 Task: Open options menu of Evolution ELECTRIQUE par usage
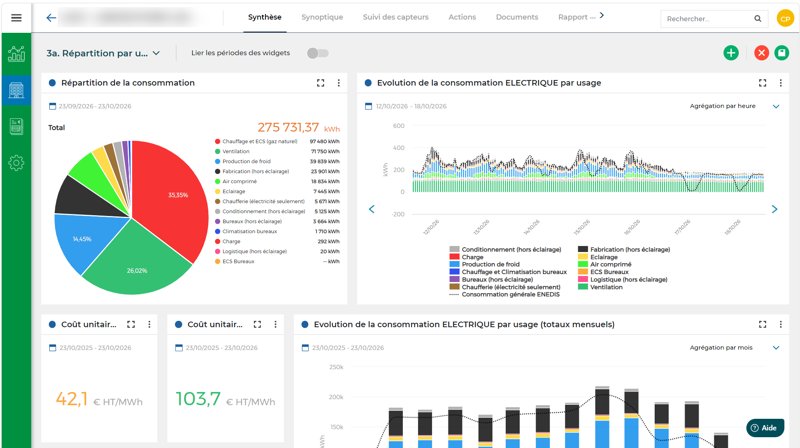tap(781, 83)
